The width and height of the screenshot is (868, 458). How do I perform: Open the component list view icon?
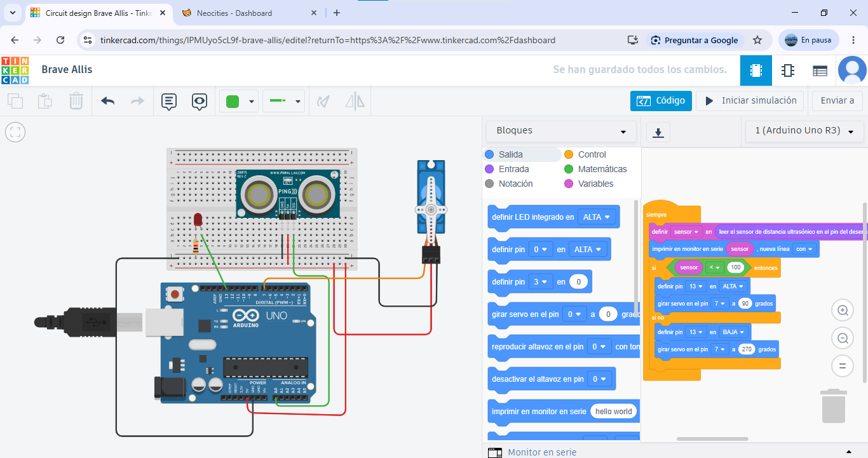[x=820, y=71]
